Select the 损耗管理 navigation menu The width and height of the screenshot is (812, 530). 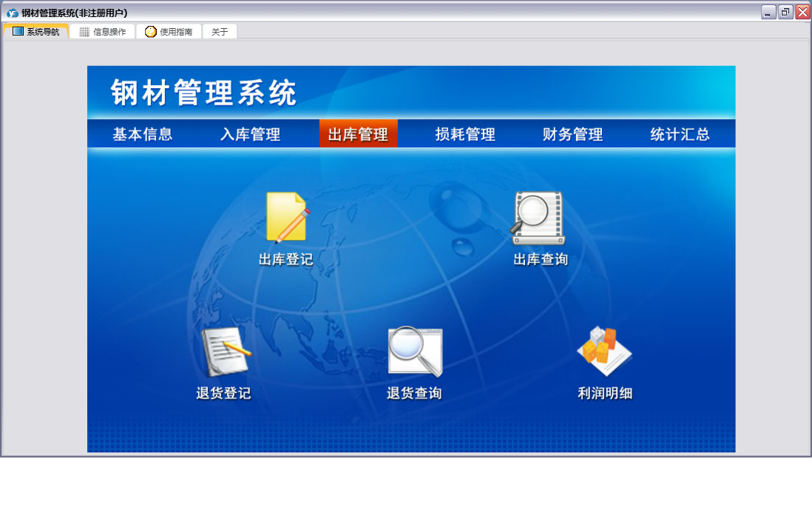465,134
